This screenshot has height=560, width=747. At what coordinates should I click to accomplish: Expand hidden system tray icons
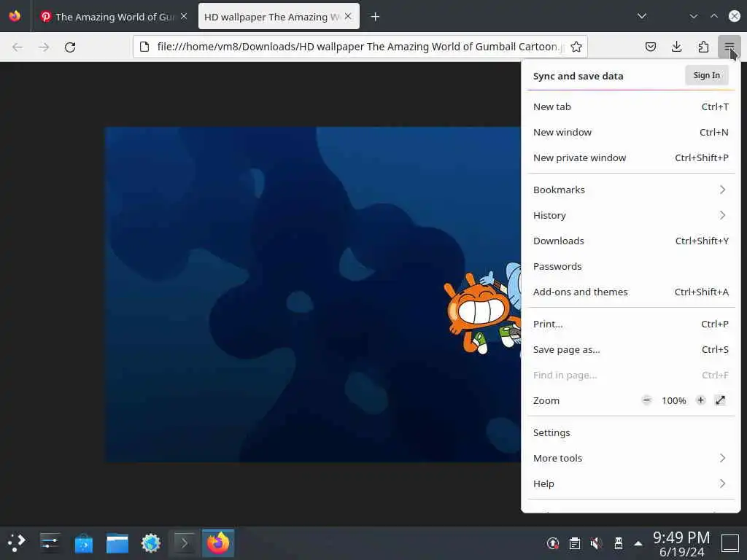[638, 543]
